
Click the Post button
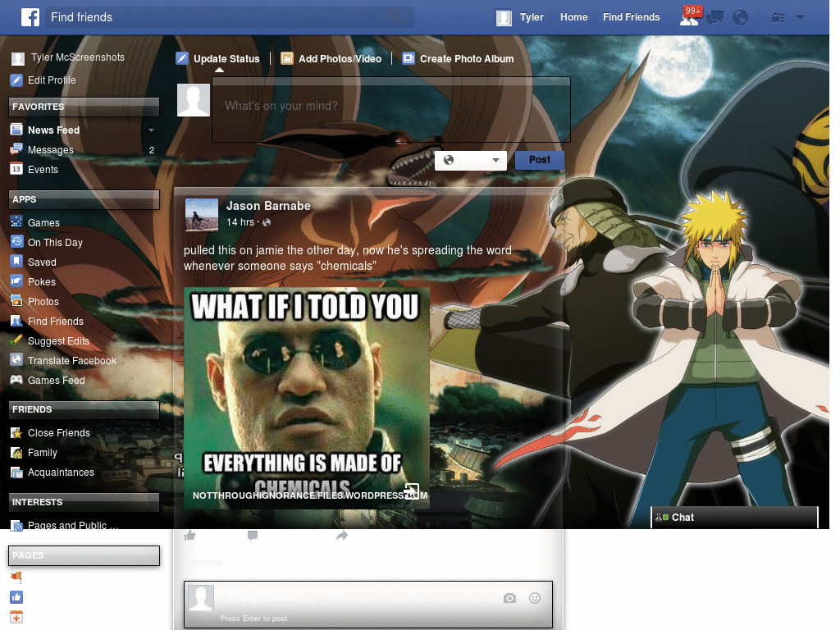coord(539,160)
